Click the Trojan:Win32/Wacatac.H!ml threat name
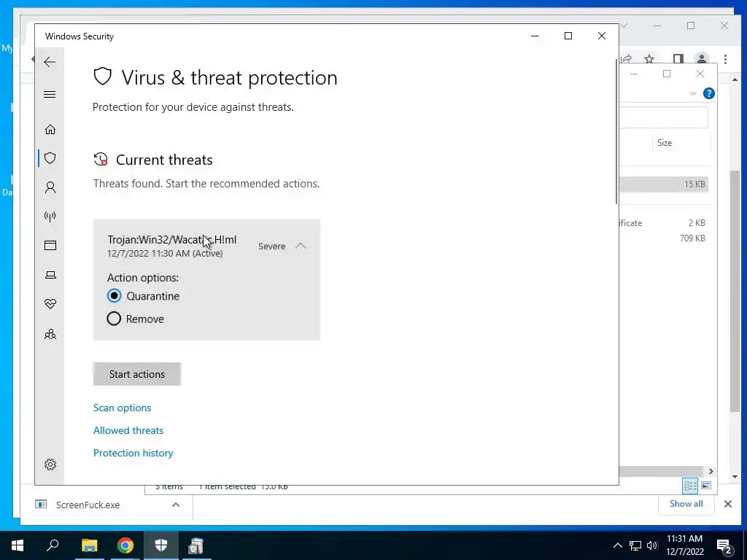Screen dimensions: 747x560 [x=172, y=239]
